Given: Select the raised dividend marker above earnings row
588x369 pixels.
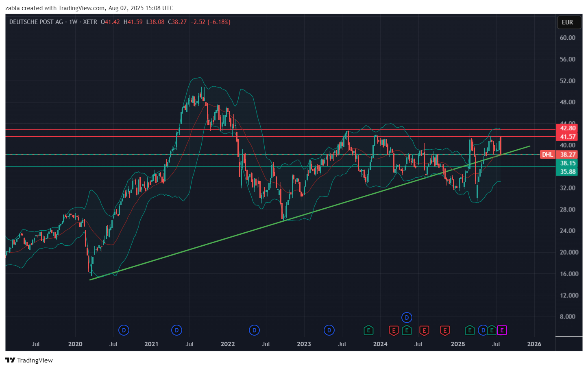Looking at the screenshot, I should (407, 317).
